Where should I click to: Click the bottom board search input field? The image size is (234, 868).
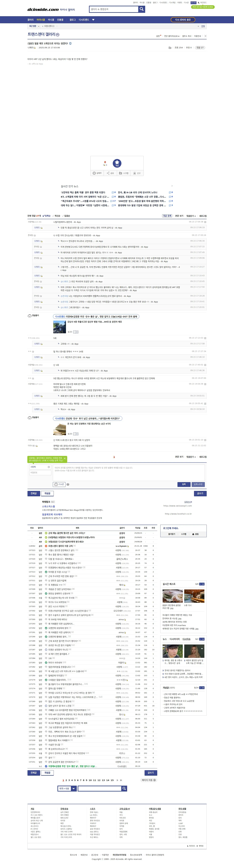tap(100, 788)
